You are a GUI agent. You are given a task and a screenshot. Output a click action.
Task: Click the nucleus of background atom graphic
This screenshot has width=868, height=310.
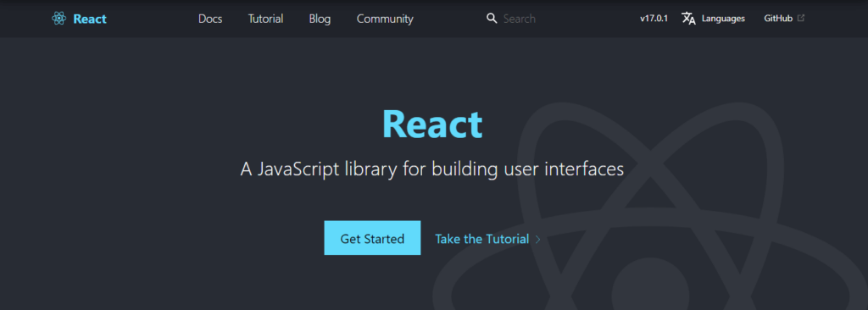[650, 285]
